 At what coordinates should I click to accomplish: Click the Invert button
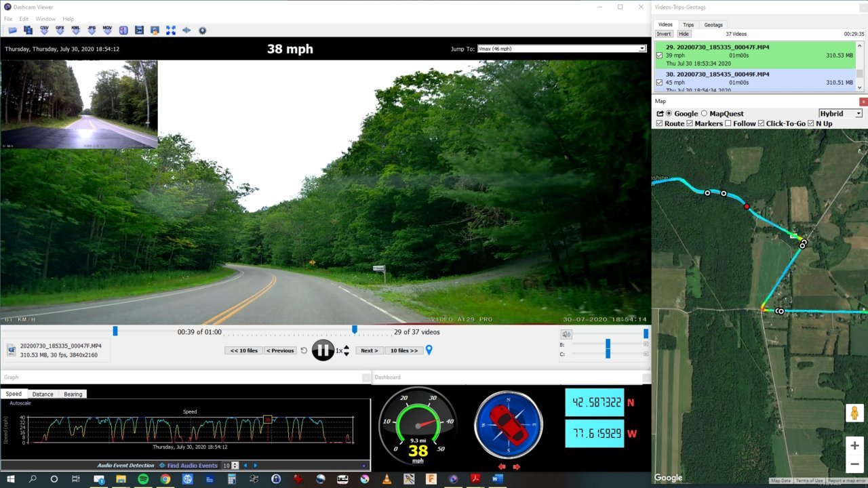(x=664, y=34)
